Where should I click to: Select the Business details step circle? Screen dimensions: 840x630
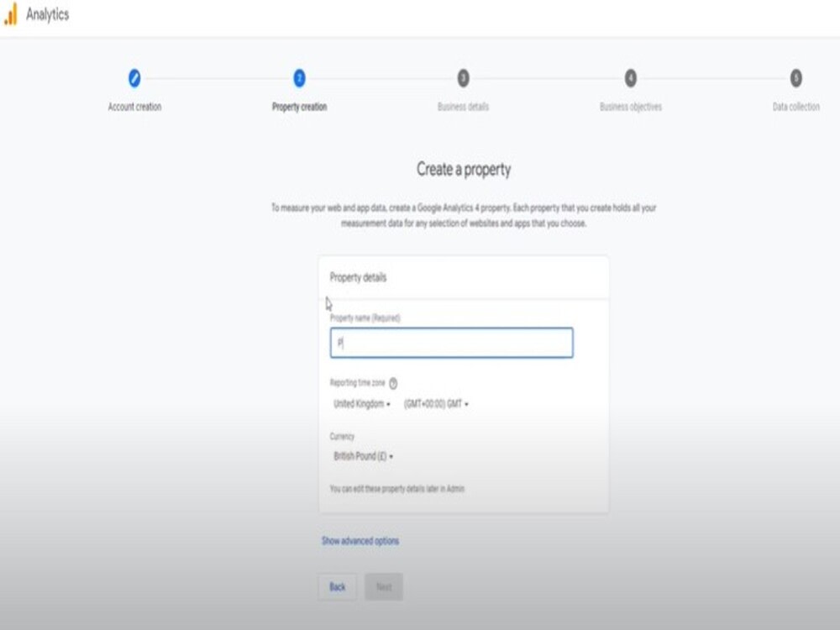464,78
